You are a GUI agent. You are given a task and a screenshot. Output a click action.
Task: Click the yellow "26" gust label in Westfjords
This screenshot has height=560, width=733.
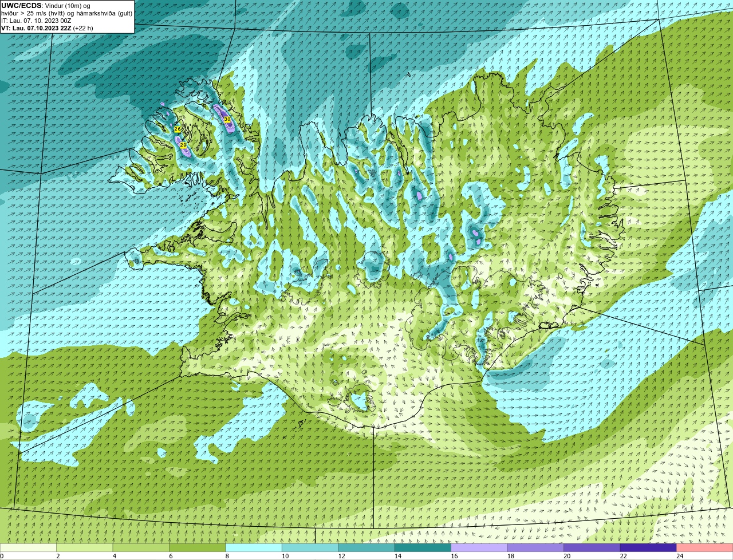point(178,129)
